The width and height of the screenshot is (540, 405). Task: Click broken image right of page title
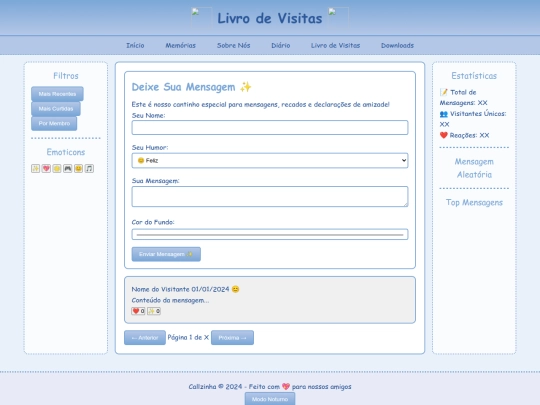(x=338, y=18)
